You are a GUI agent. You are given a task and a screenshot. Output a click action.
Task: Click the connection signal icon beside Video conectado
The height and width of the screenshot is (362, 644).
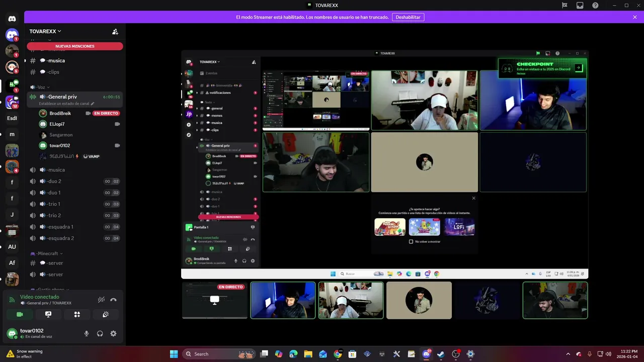[12, 300]
